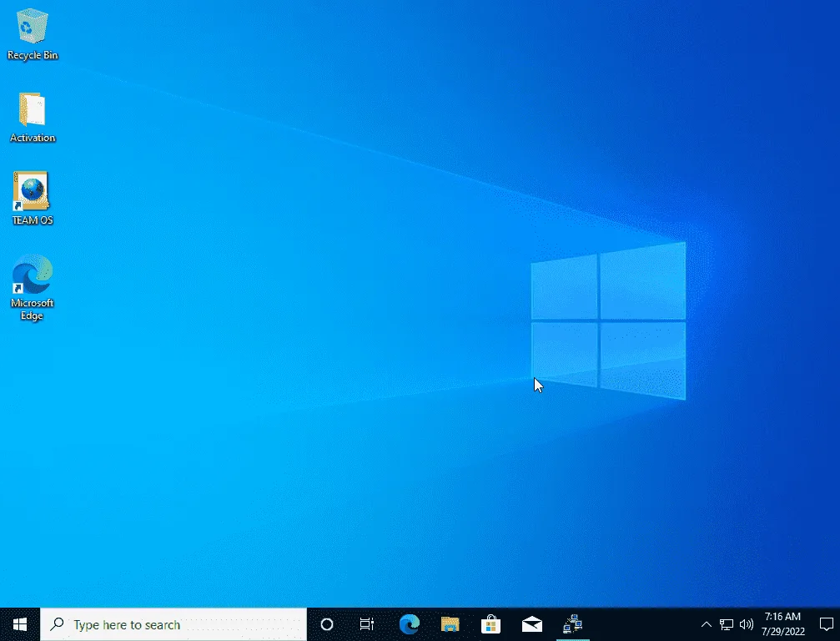The height and width of the screenshot is (641, 840).
Task: Launch Microsoft Edge from the taskbar
Action: [410, 624]
